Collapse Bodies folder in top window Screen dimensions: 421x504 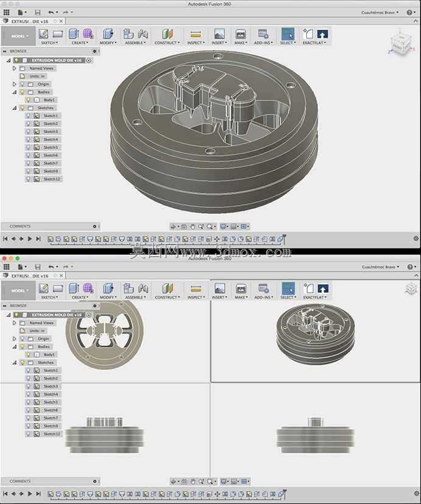point(15,93)
